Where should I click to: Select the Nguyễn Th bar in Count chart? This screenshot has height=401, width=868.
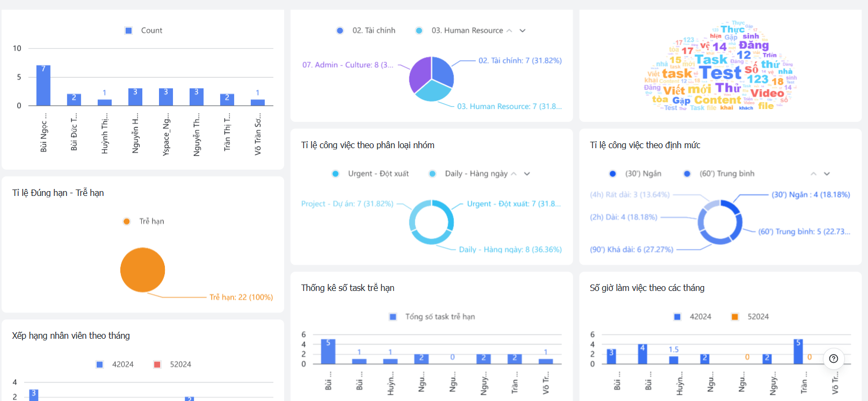197,97
